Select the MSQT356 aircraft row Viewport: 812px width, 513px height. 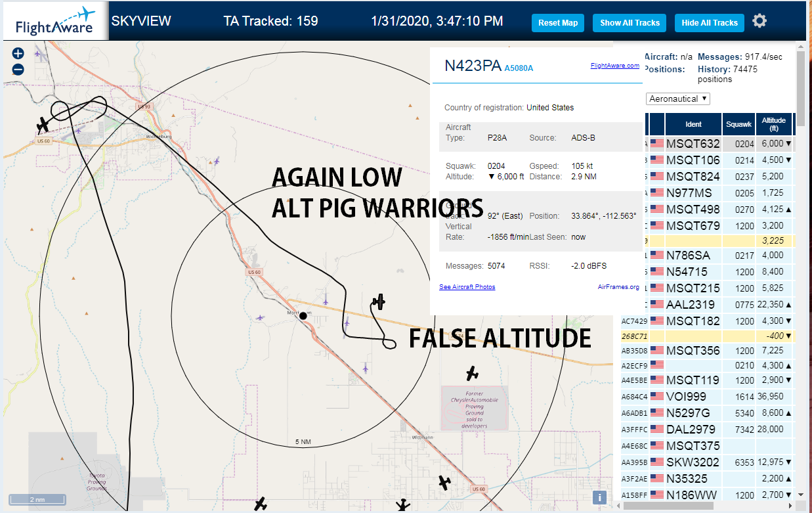point(708,351)
